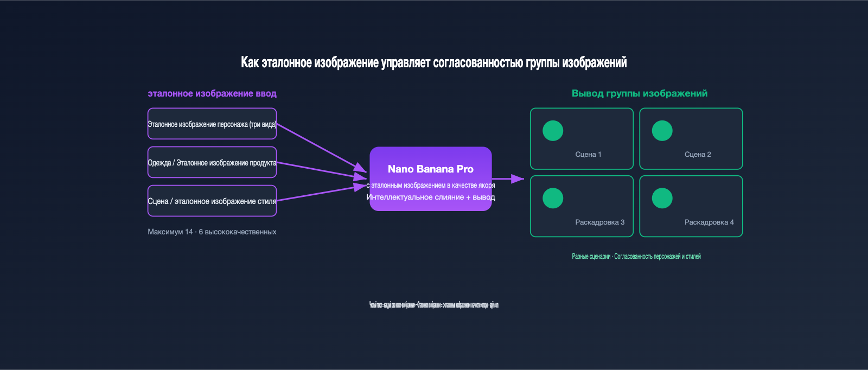The width and height of the screenshot is (868, 370).
Task: Click the 'Сцена 1' label
Action: click(588, 155)
